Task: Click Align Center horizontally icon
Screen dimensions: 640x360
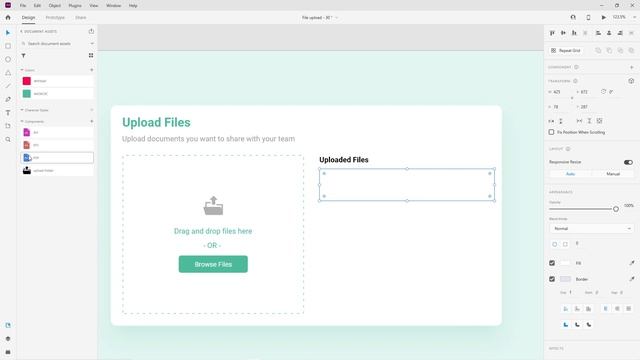Action: point(609,33)
